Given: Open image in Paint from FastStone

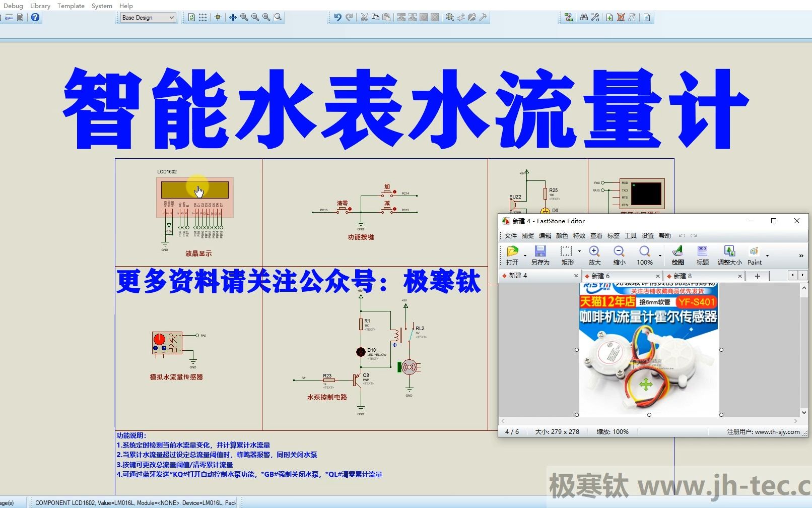Looking at the screenshot, I should point(755,256).
